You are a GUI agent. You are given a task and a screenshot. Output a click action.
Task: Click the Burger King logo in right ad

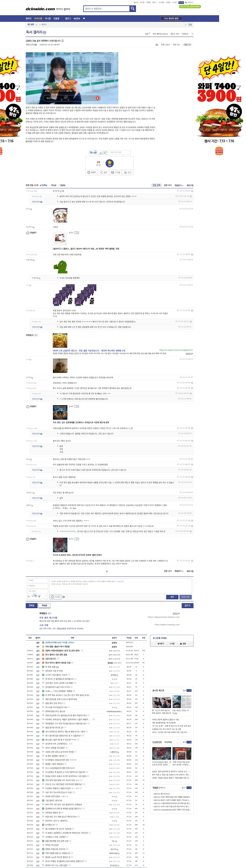pyautogui.click(x=219, y=151)
